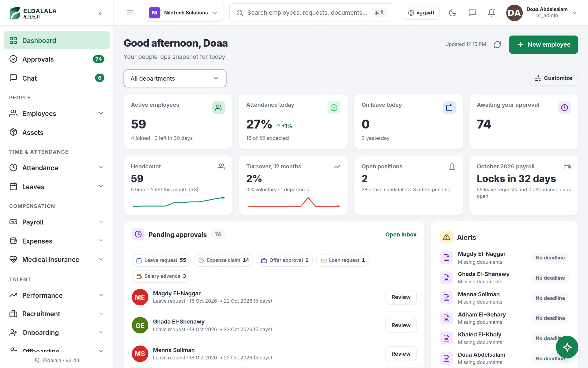Image resolution: width=588 pixels, height=368 pixels.
Task: Refresh the dashboard data
Action: (497, 44)
